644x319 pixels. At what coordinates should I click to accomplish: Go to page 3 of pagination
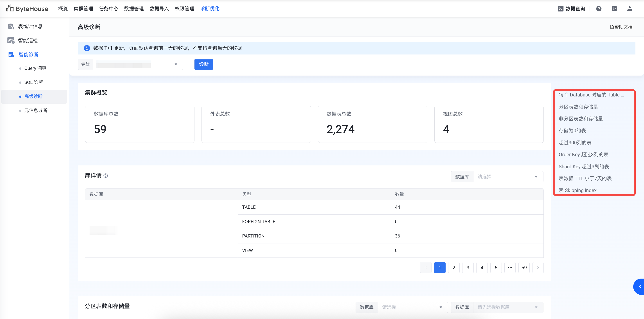tap(468, 268)
